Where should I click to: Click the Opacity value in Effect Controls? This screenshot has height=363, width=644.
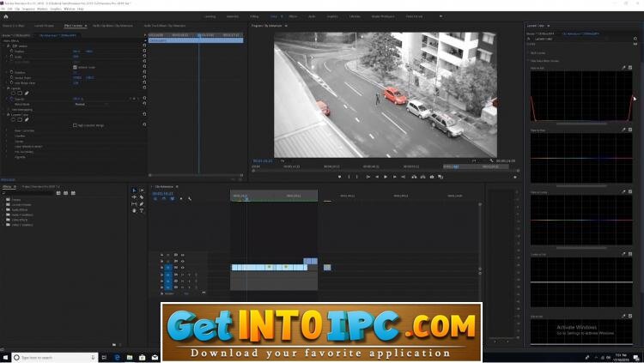77,99
